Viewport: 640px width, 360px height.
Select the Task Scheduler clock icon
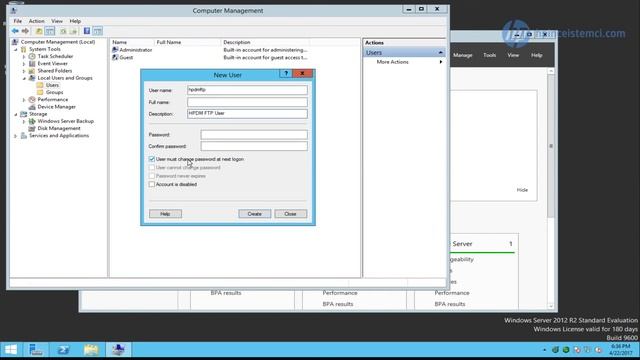coord(32,56)
